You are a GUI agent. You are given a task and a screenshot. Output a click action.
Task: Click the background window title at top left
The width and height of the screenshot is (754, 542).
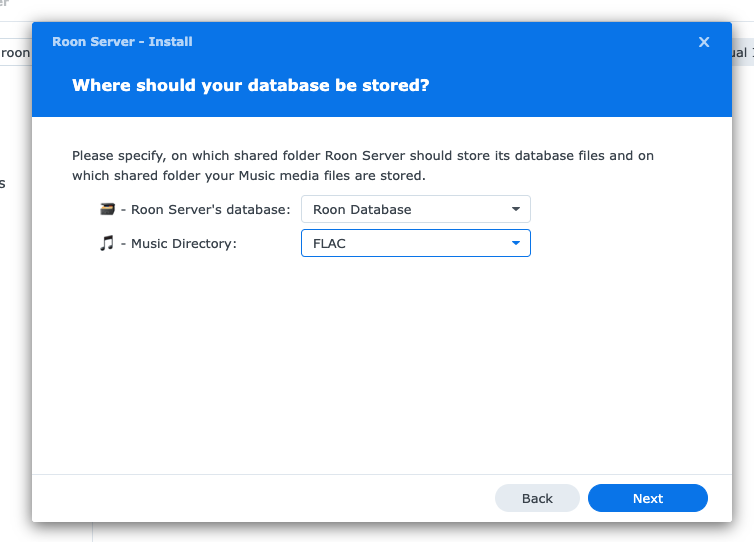coord(5,4)
